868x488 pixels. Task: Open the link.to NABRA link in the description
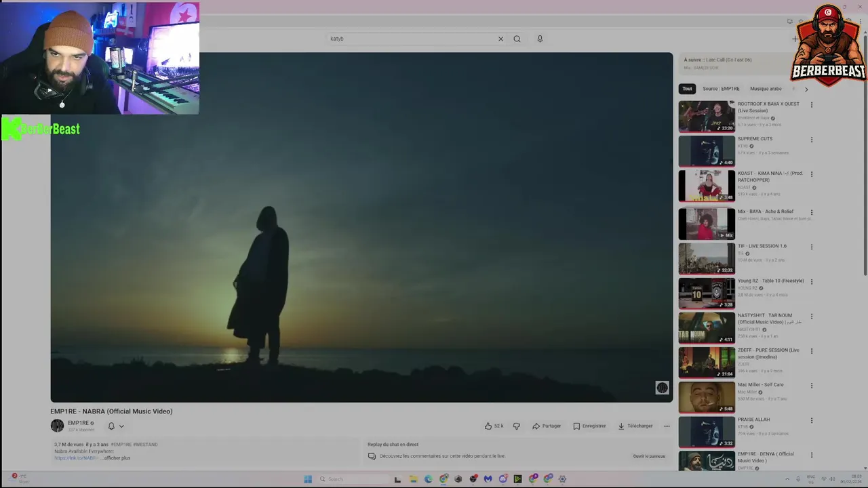pos(76,458)
